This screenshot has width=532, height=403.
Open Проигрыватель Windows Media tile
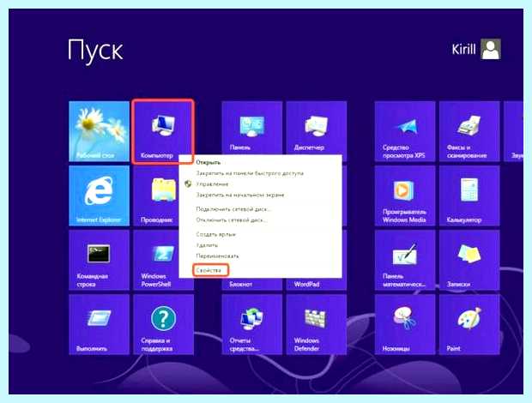pos(405,195)
